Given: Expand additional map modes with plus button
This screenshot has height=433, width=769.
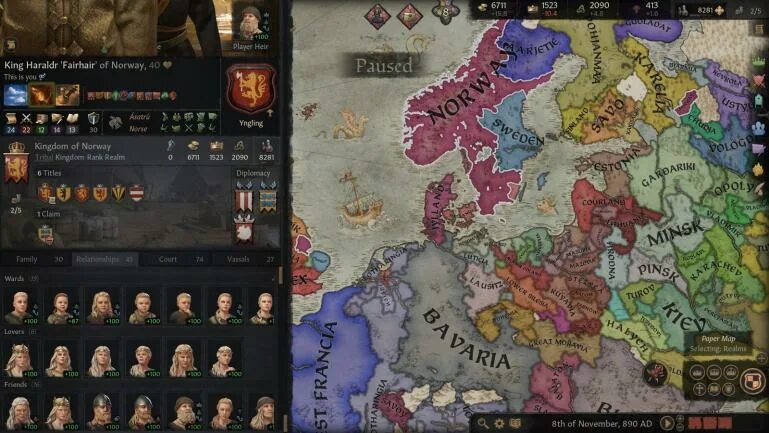Looking at the screenshot, I should 761,358.
